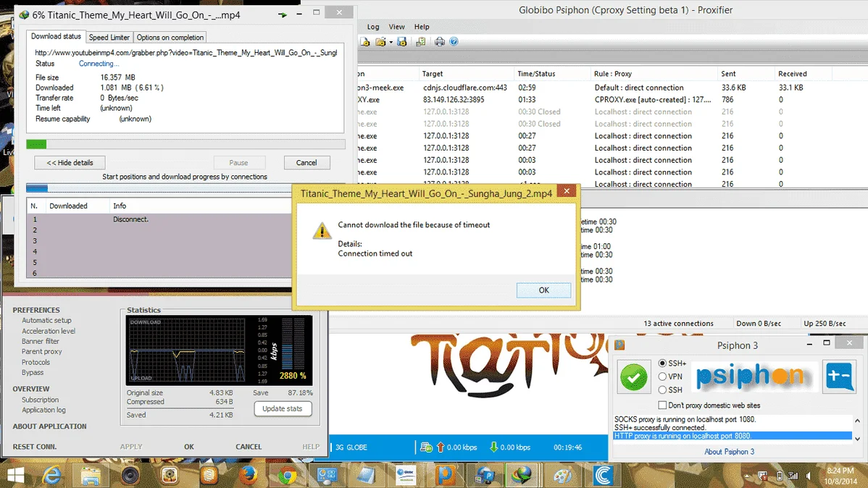Open Proxifier help question mark icon
Viewport: 868px width, 488px height.
click(454, 41)
